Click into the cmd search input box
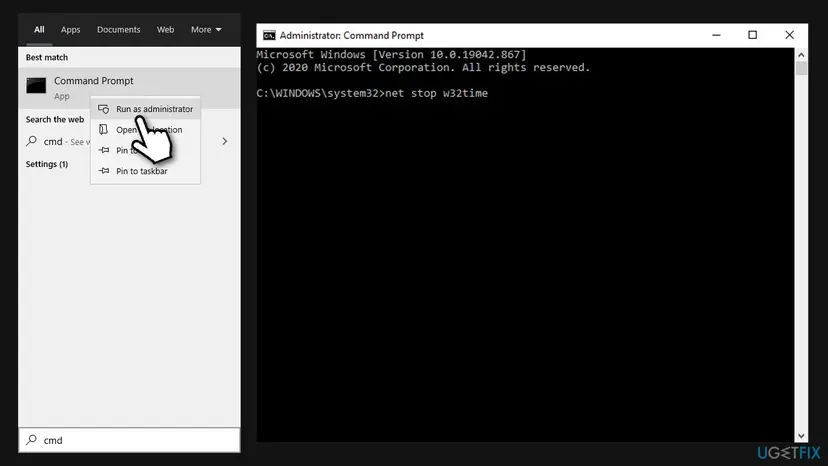Screen dimensions: 828x466 point(129,440)
